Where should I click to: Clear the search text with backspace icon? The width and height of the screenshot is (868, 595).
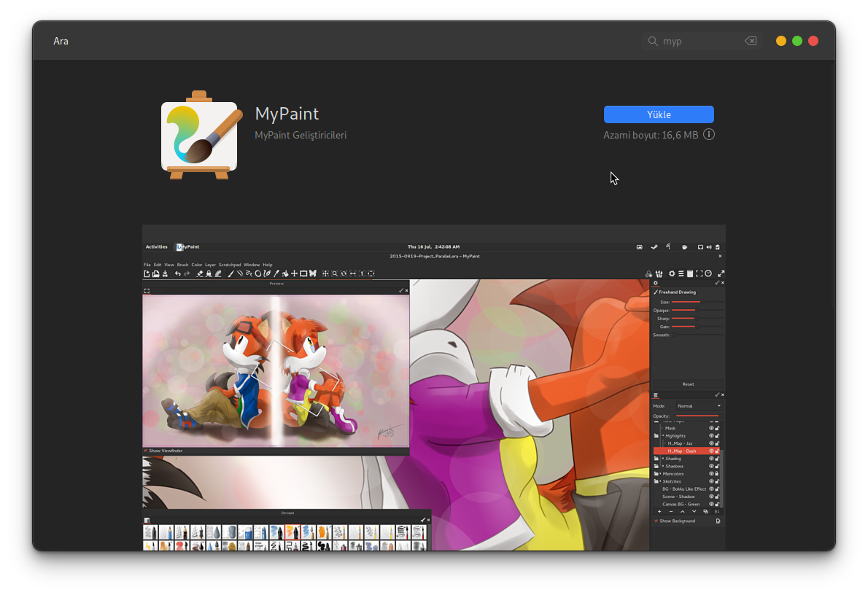tap(751, 41)
